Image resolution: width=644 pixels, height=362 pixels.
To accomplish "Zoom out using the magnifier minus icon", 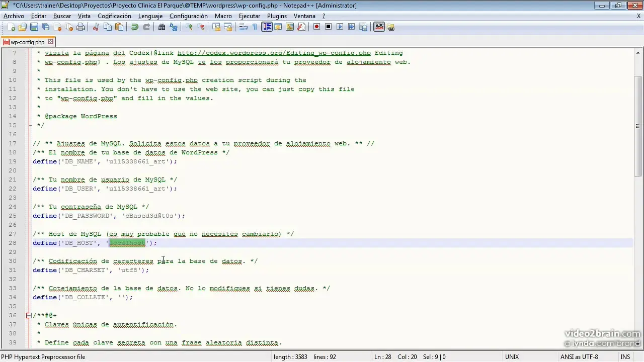I will pos(200,27).
